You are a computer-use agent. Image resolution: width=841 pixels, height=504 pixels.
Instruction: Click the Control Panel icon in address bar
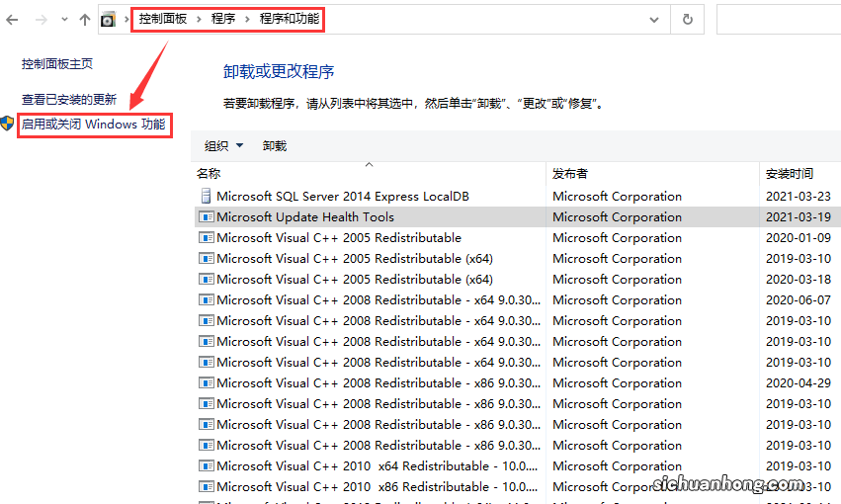coord(109,20)
